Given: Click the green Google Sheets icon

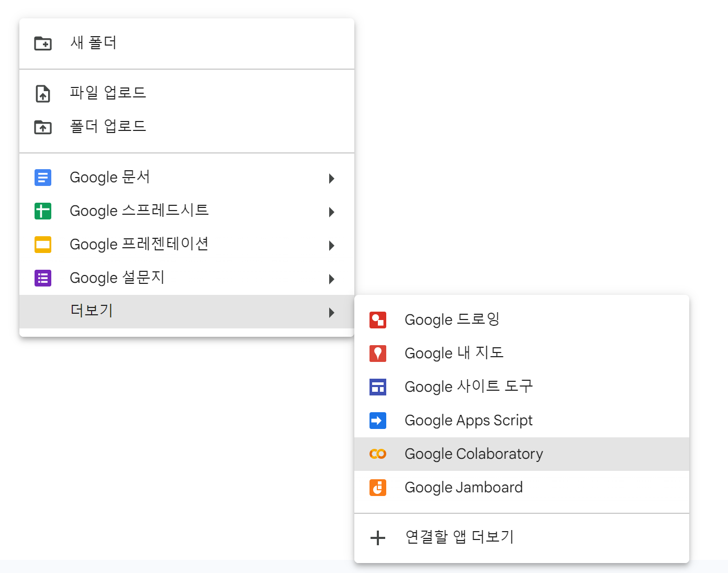Looking at the screenshot, I should coord(43,211).
